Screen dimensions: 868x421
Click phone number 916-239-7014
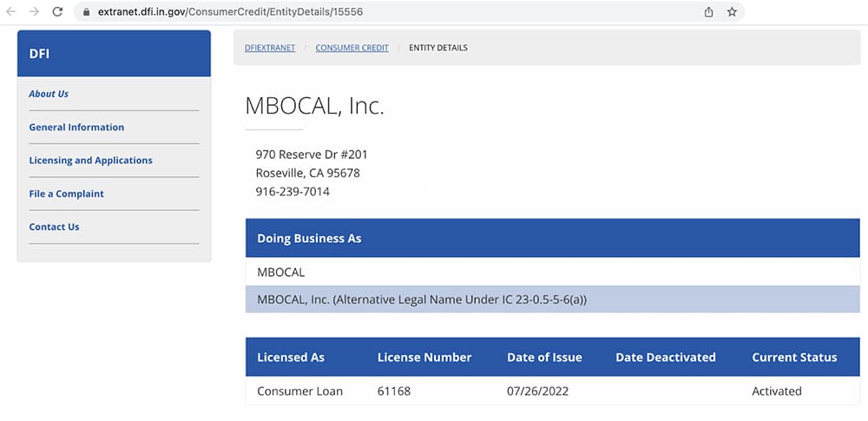click(x=293, y=192)
